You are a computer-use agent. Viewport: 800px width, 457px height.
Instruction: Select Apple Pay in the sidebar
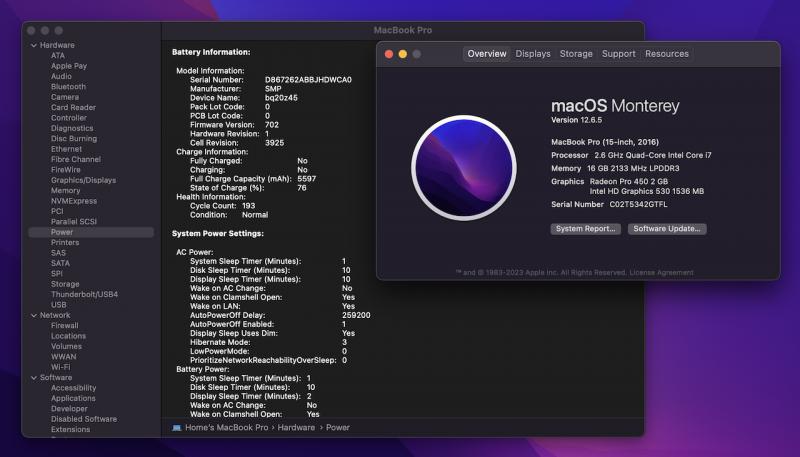pos(69,66)
